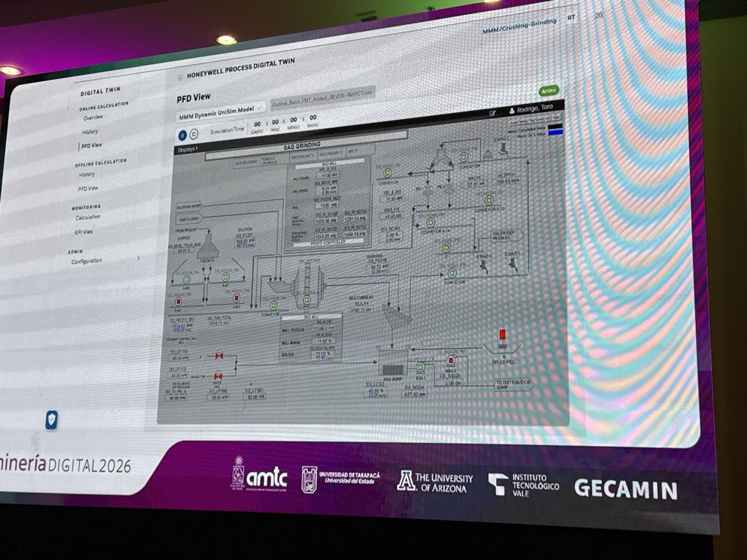Click the shield icon at the sidebar bottom
This screenshot has width=747, height=560.
click(52, 421)
